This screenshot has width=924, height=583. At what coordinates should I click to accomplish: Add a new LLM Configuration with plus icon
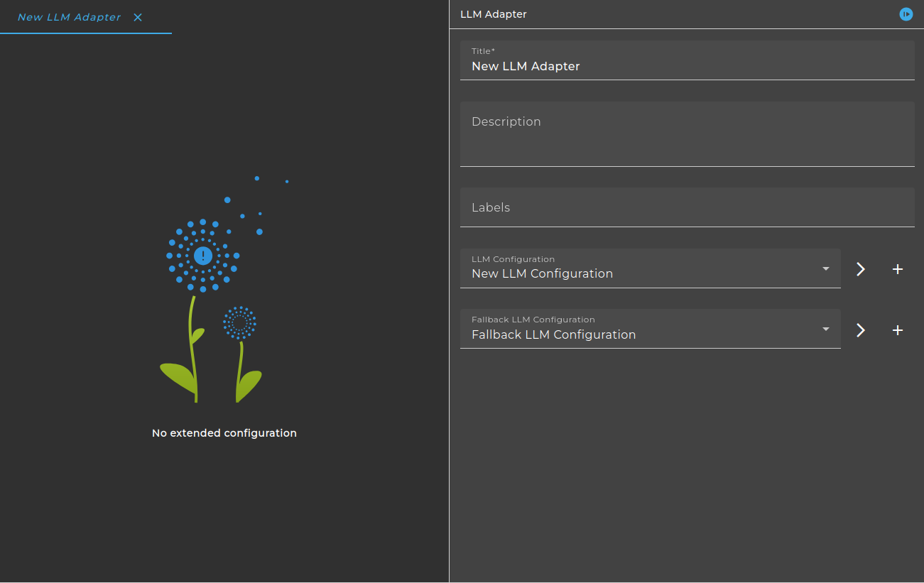click(898, 269)
